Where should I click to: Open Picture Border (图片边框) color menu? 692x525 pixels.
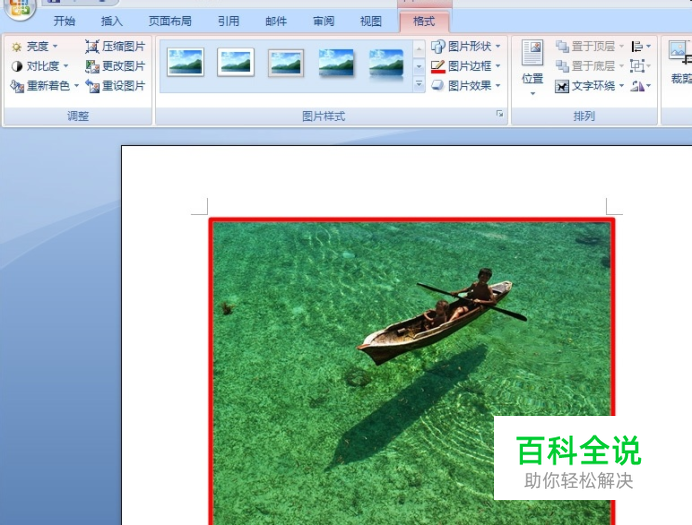[466, 66]
